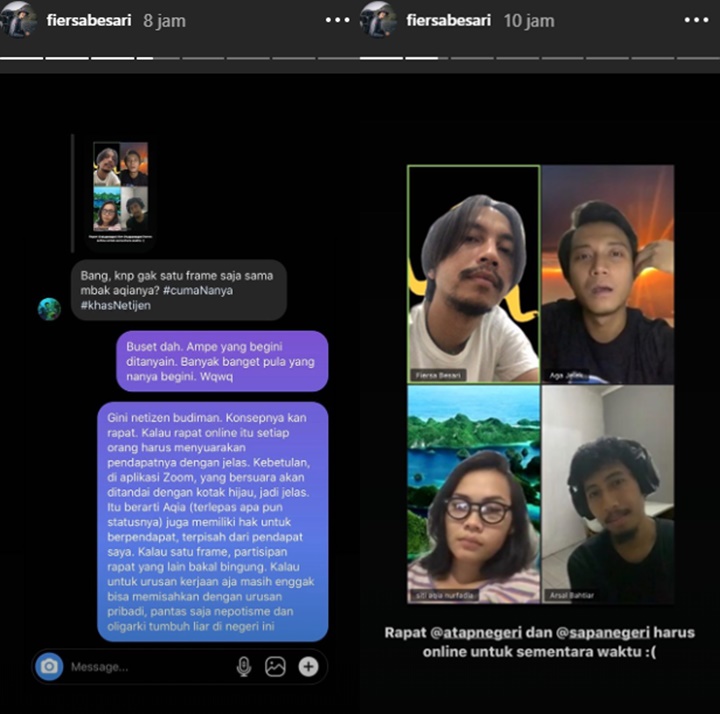Tap the video tile with sunset background
The width and height of the screenshot is (720, 714).
[608, 274]
